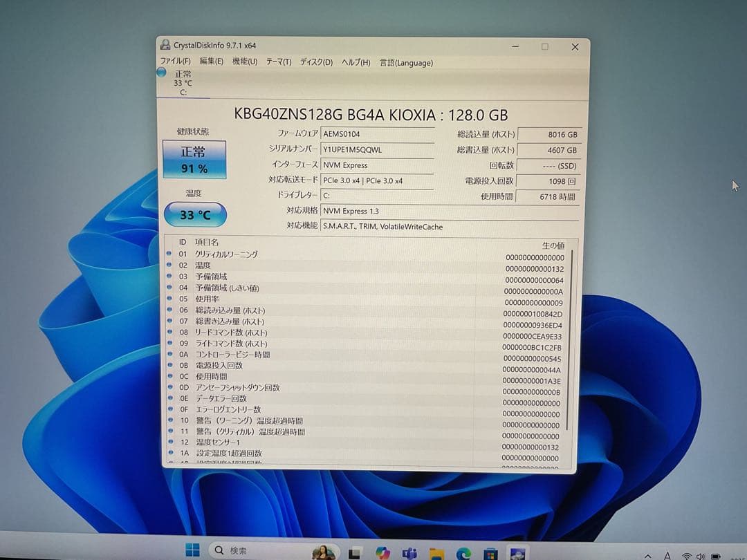This screenshot has width=747, height=560.
Task: Click the 正常 91% health status button
Action: coord(194,158)
